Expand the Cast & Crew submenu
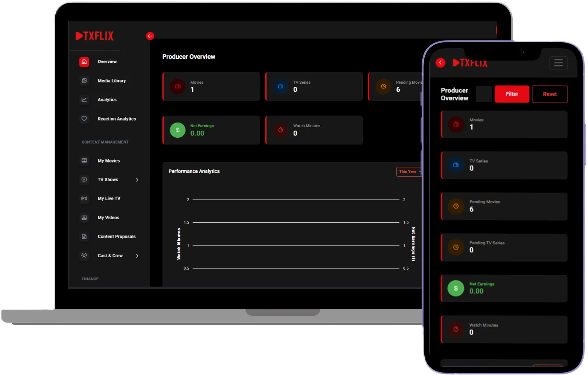 tap(137, 256)
